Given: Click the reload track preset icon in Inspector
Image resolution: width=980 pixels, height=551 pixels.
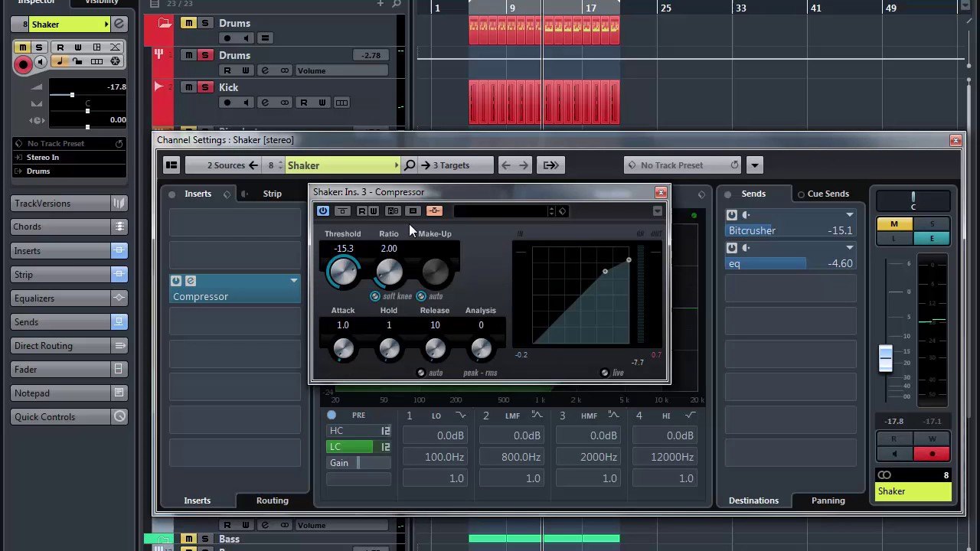Looking at the screenshot, I should point(119,143).
